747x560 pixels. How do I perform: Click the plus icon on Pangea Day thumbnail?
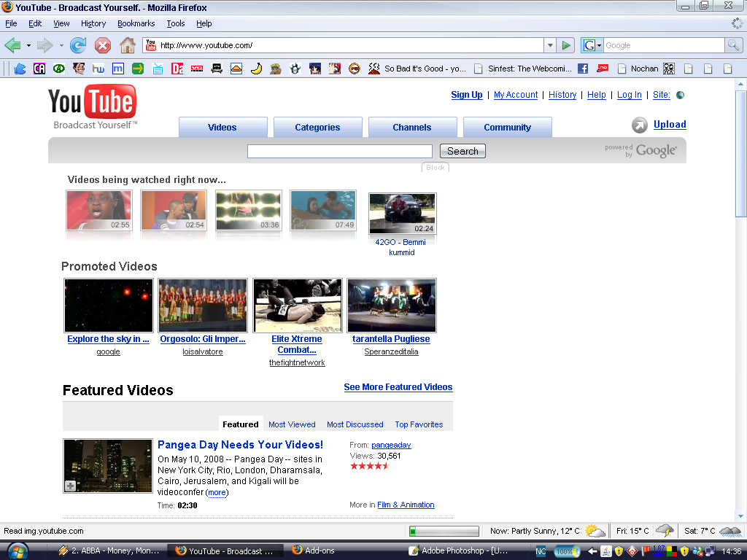70,486
